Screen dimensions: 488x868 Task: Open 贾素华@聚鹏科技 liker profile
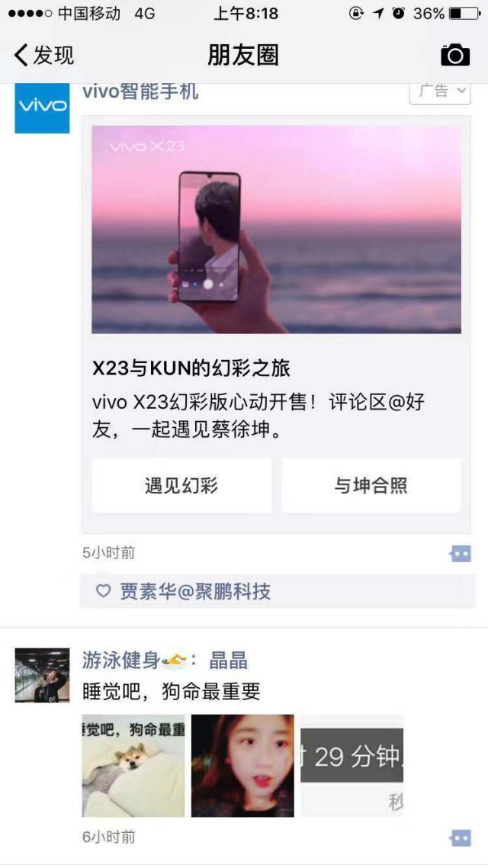click(195, 591)
